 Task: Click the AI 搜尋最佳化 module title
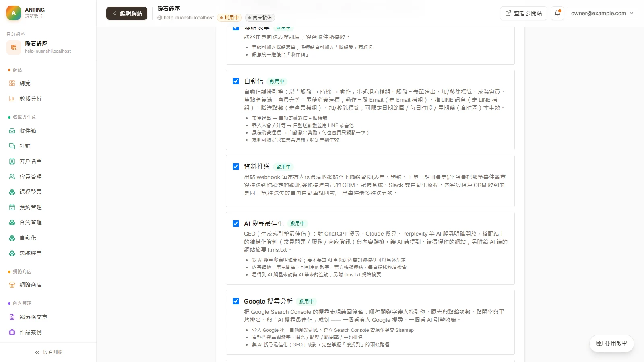[x=264, y=224]
